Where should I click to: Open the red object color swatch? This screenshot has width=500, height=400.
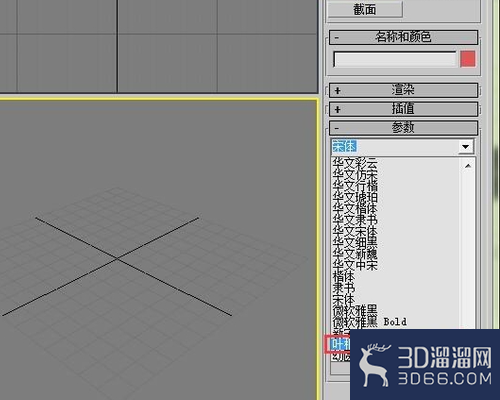click(468, 59)
